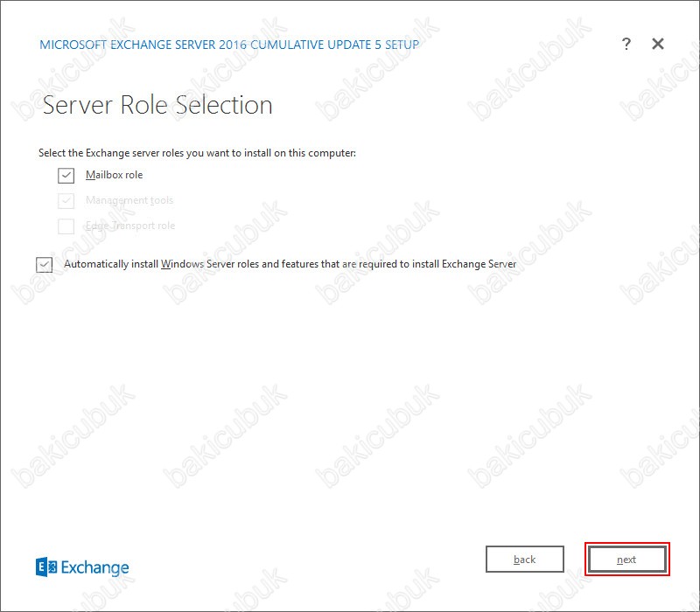The width and height of the screenshot is (700, 612).
Task: Uncheck the Mailbox role checkbox
Action: pos(66,176)
